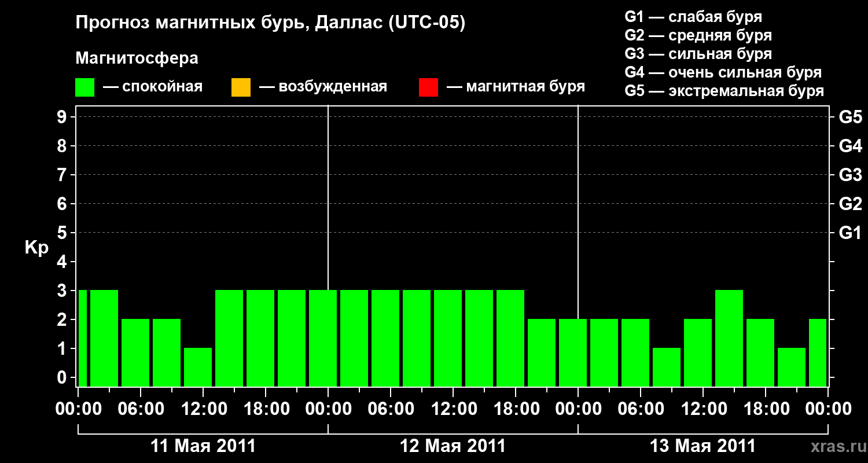Viewport: 868px width, 463px height.
Task: Select the chart title 'Прогноз магнитных бурь, Даллас (UTC-05)'
Action: coord(270,23)
